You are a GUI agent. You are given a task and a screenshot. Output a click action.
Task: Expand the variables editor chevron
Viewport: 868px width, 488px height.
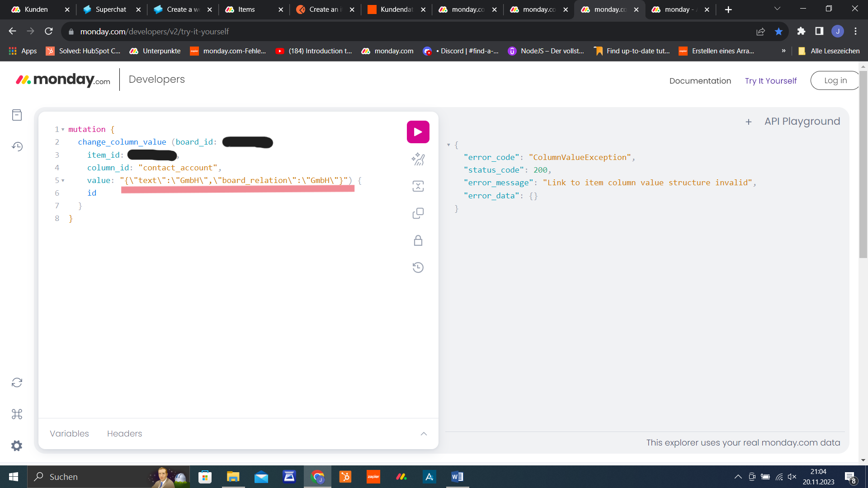click(424, 434)
